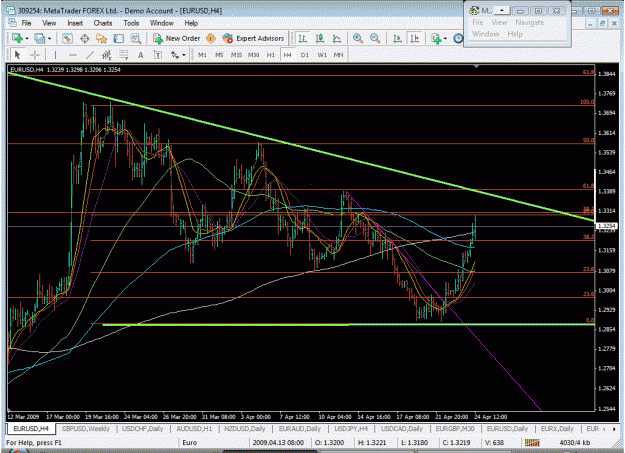Switch to M15 timeframe

[236, 55]
